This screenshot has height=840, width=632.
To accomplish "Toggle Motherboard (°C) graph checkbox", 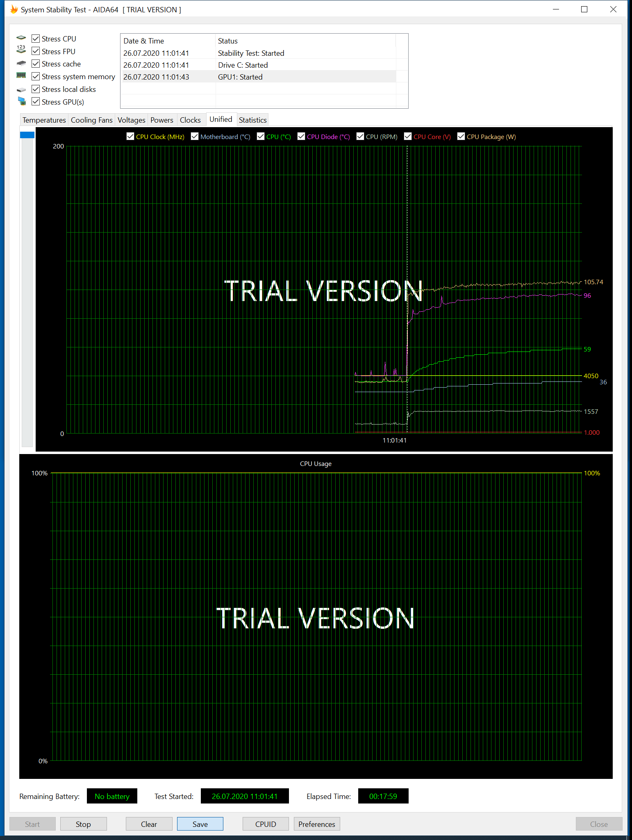I will 195,137.
